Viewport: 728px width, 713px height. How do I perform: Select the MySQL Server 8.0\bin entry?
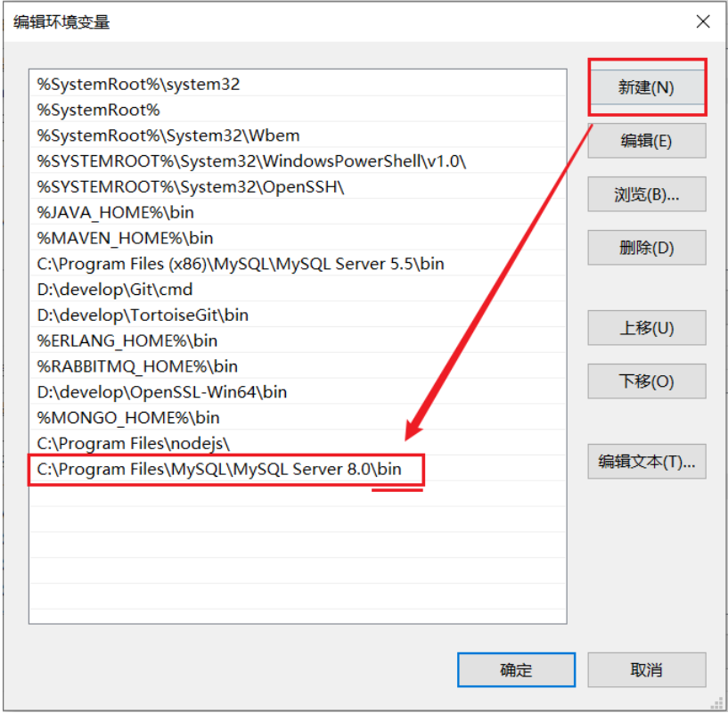298,469
